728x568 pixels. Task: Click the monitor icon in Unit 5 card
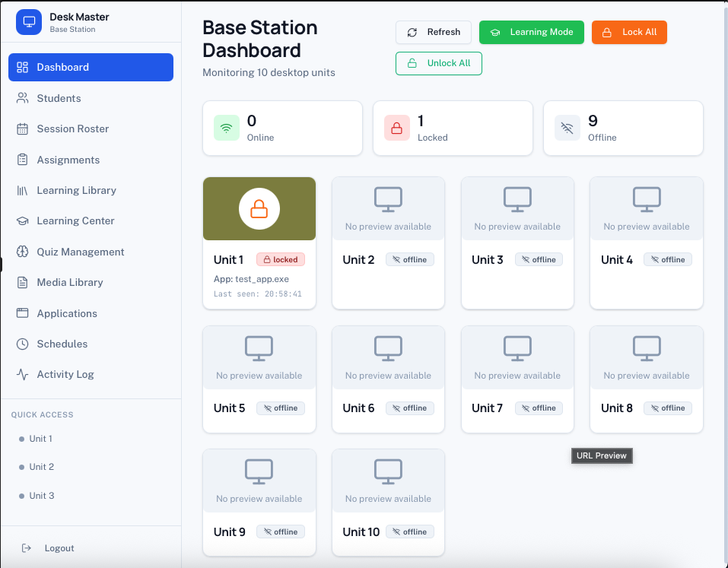click(x=259, y=348)
